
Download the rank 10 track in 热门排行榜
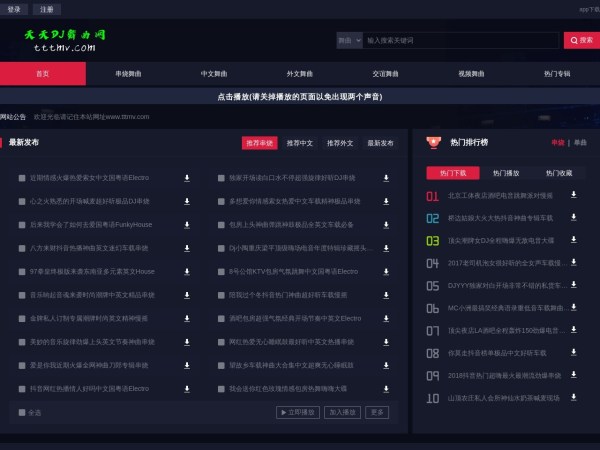point(574,397)
